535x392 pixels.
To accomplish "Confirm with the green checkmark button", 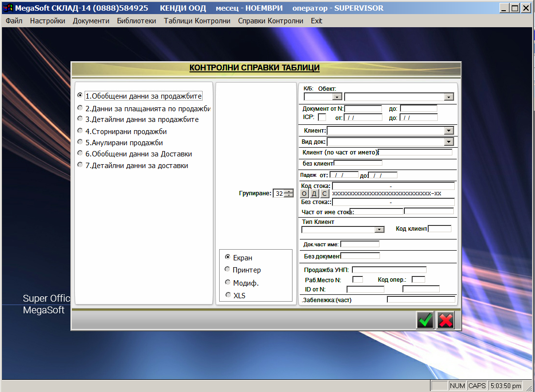I will [x=425, y=321].
